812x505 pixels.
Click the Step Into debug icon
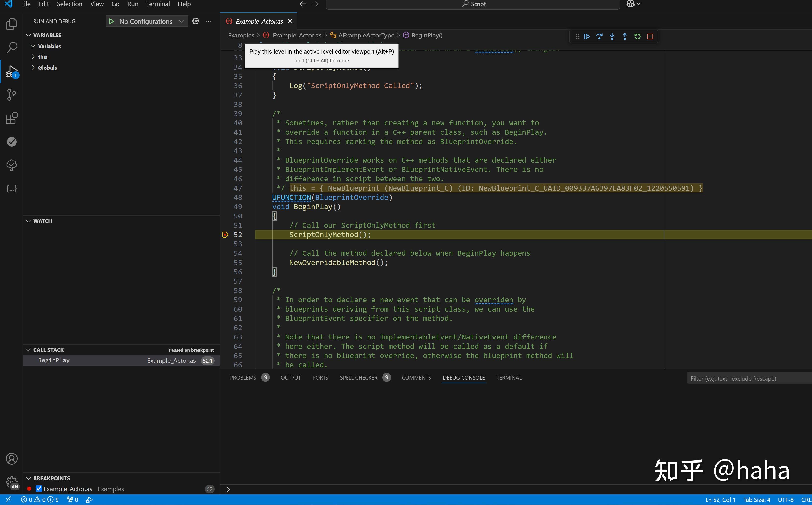(x=612, y=36)
